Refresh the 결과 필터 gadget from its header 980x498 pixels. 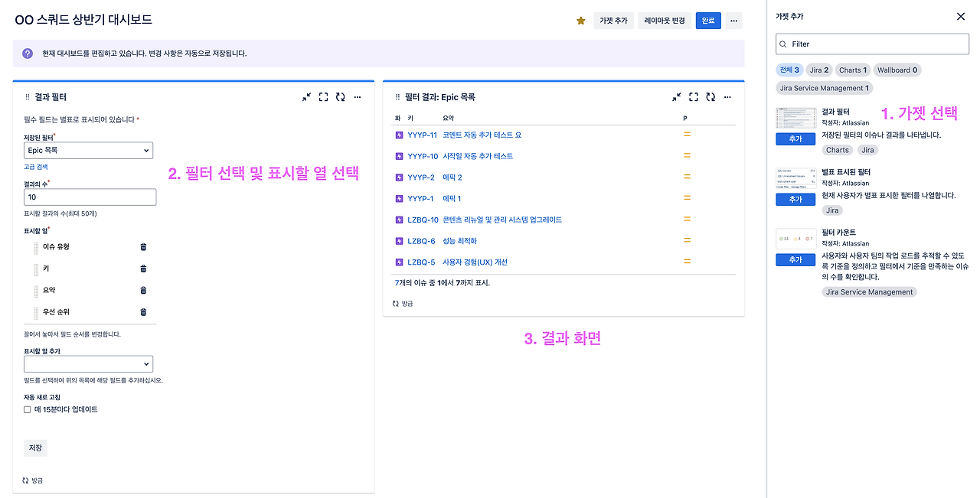(341, 97)
